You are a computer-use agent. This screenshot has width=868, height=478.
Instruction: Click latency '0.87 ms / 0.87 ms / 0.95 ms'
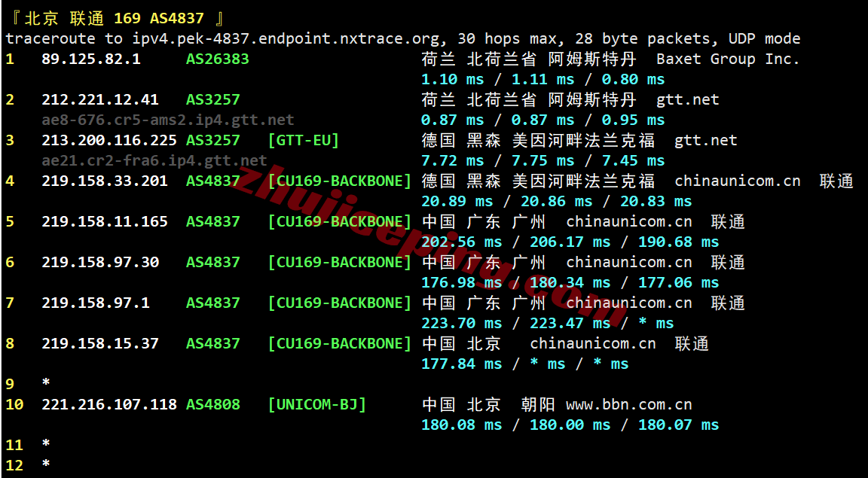(x=543, y=120)
